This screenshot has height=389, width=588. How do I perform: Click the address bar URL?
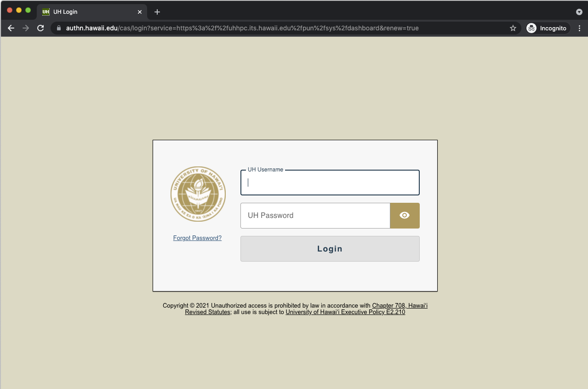tap(242, 28)
